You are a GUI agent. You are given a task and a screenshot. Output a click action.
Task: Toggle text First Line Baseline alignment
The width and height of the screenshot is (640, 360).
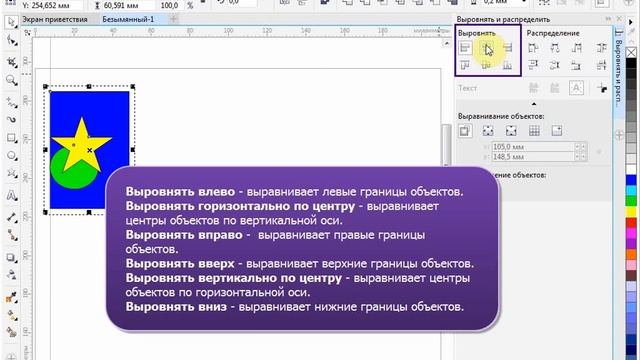coord(533,88)
